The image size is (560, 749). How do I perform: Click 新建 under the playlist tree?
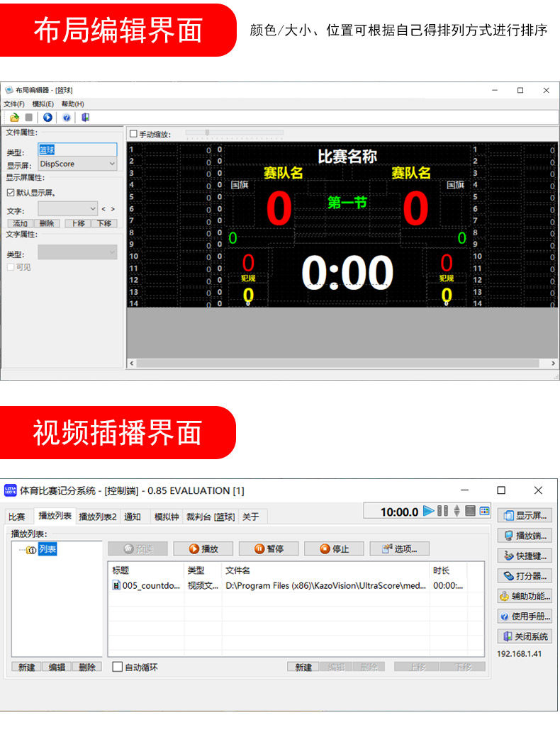[x=26, y=667]
